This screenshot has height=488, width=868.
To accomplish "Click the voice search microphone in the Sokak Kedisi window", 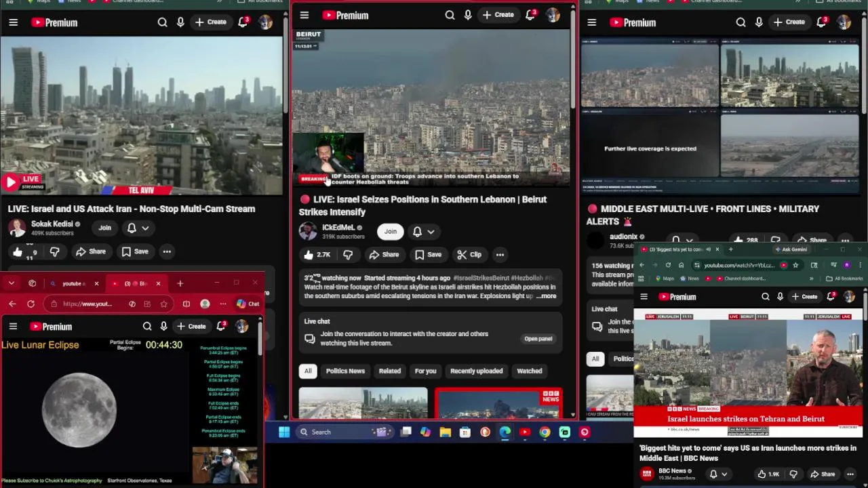I will [x=180, y=22].
